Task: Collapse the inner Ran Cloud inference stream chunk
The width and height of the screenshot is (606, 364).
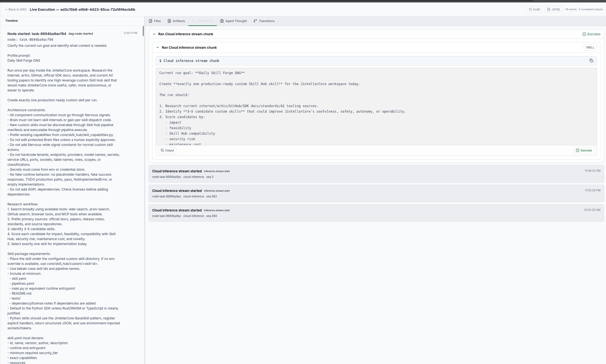Action: (158, 48)
